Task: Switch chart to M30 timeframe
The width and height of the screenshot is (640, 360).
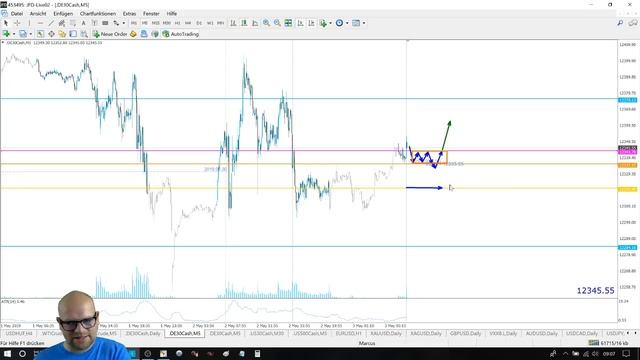Action: [167, 23]
